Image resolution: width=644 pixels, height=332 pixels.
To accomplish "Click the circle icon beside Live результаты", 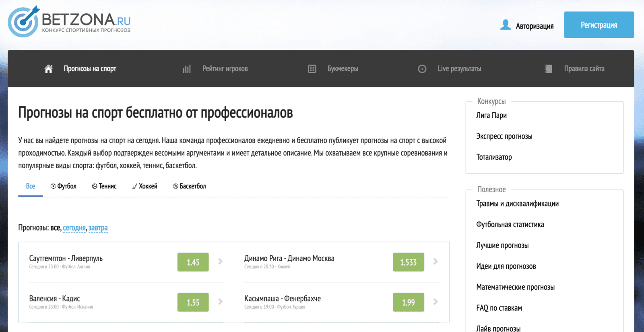I will click(x=422, y=69).
